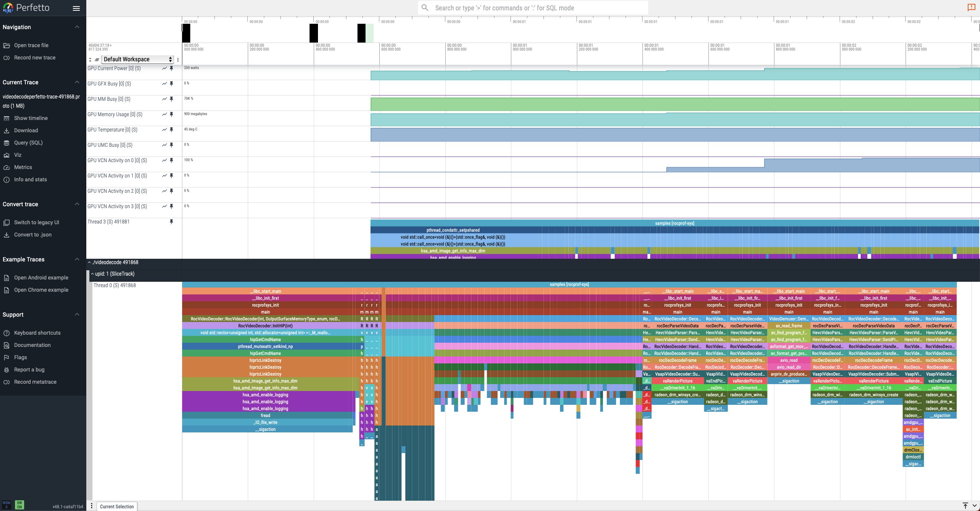Click Open Android example link
Screen dimensions: 980x511
tap(41, 278)
